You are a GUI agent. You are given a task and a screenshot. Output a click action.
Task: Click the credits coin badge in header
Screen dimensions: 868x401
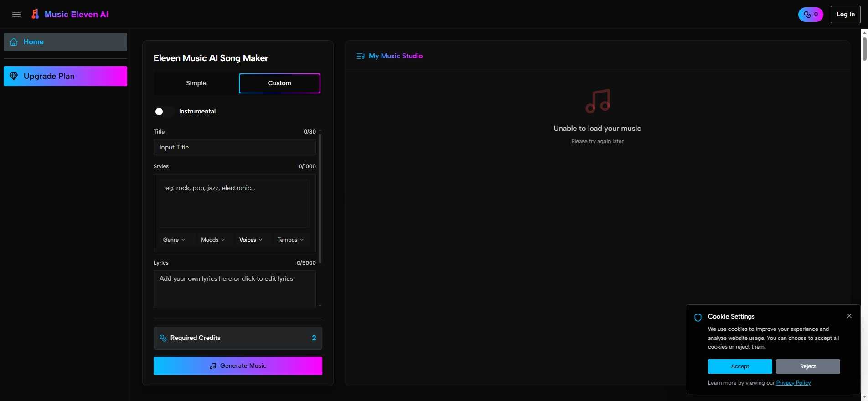(810, 15)
